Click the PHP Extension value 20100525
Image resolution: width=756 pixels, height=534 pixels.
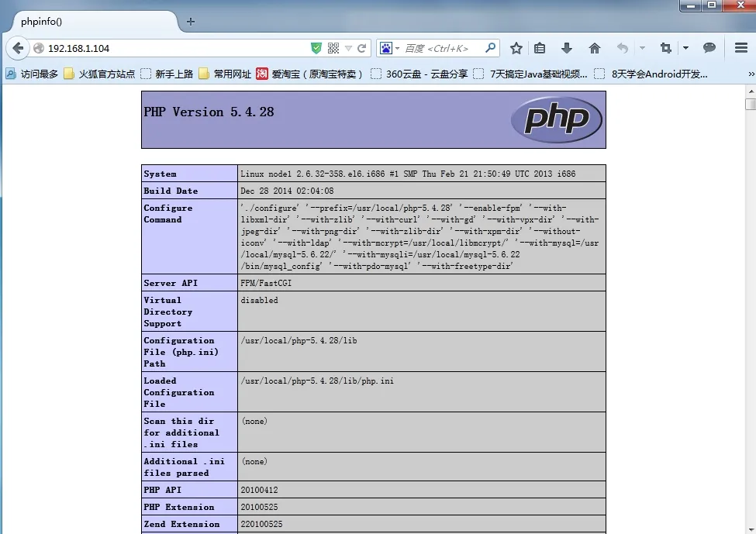pos(260,507)
